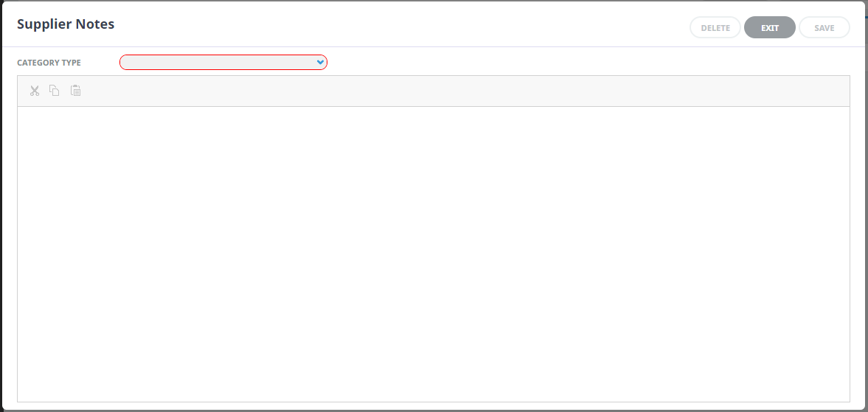This screenshot has width=868, height=412.
Task: Save the supplier note
Action: click(x=824, y=28)
